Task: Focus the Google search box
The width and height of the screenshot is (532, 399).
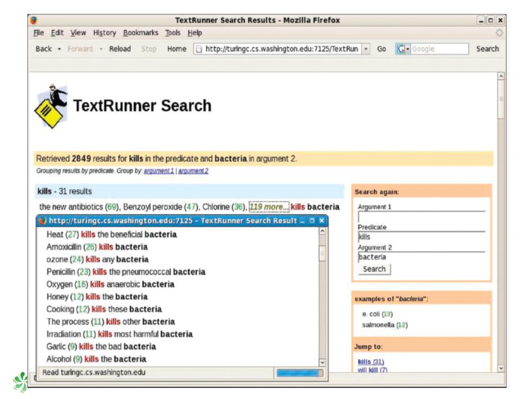Action: click(x=439, y=49)
